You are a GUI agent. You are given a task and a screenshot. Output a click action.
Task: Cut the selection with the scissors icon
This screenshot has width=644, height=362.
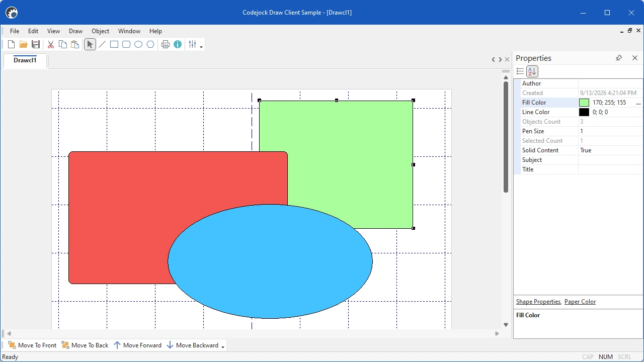51,45
